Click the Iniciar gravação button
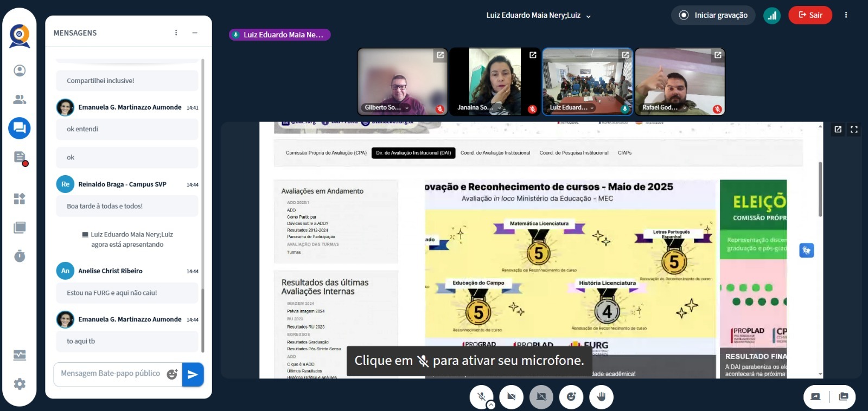The width and height of the screenshot is (868, 411). [713, 15]
